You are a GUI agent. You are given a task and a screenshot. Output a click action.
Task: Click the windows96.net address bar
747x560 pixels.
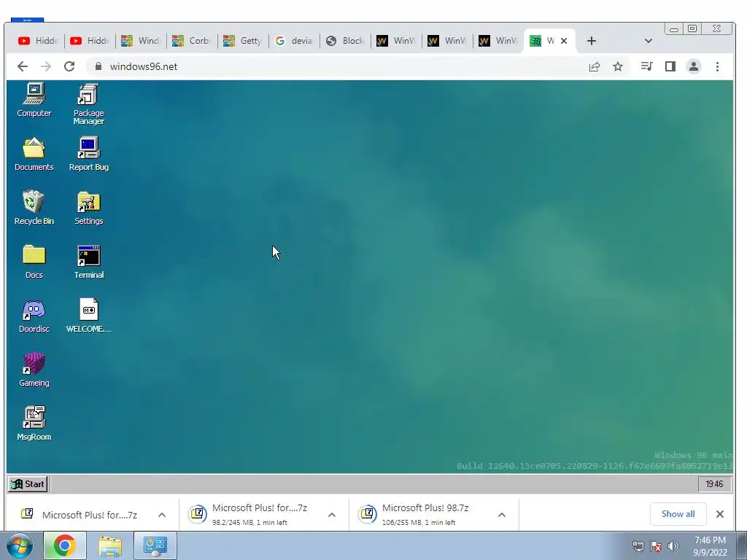coord(333,66)
